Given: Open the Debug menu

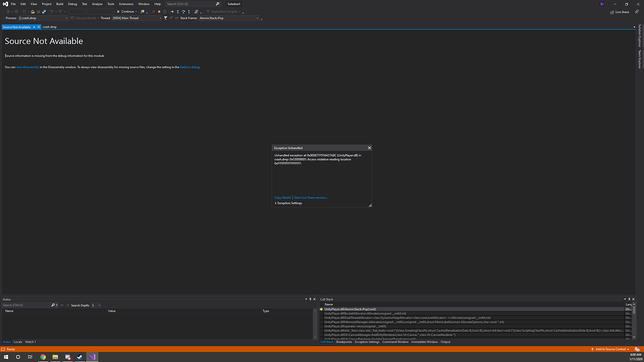Looking at the screenshot, I should click(71, 4).
